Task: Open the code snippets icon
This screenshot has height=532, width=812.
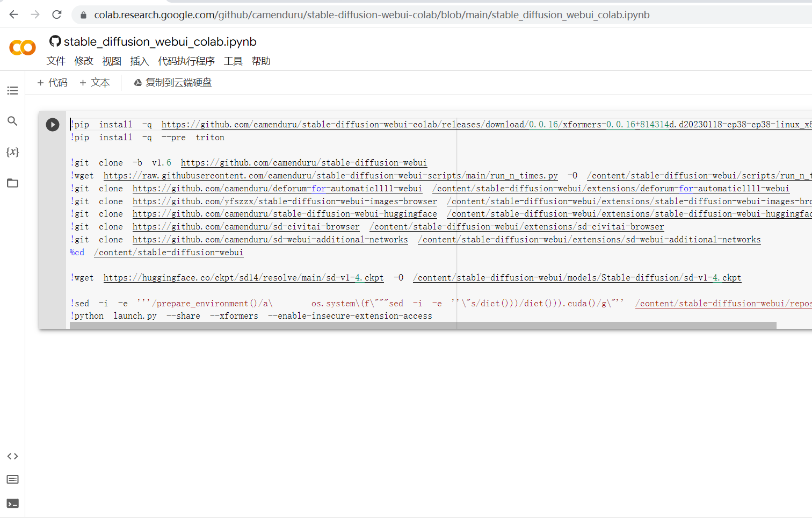Action: click(x=12, y=456)
